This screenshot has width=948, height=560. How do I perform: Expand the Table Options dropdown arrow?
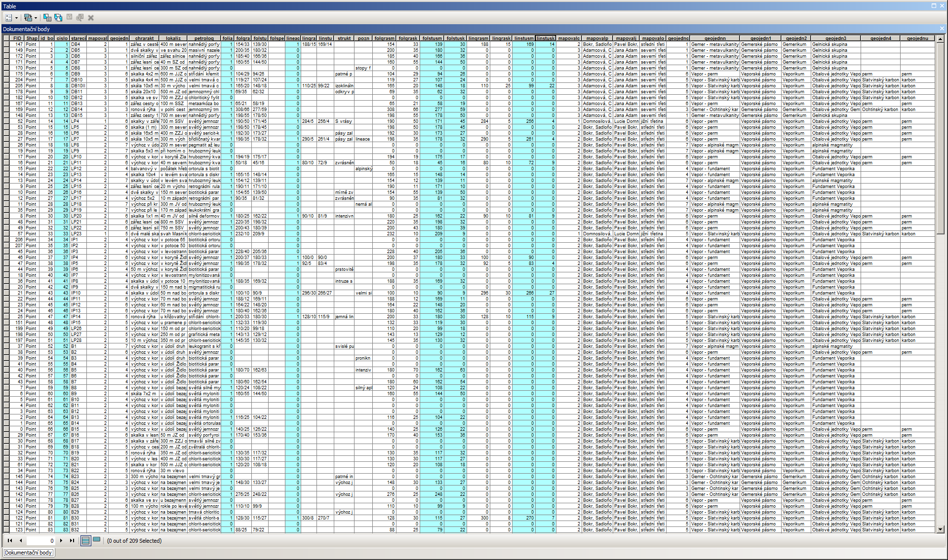(x=16, y=18)
